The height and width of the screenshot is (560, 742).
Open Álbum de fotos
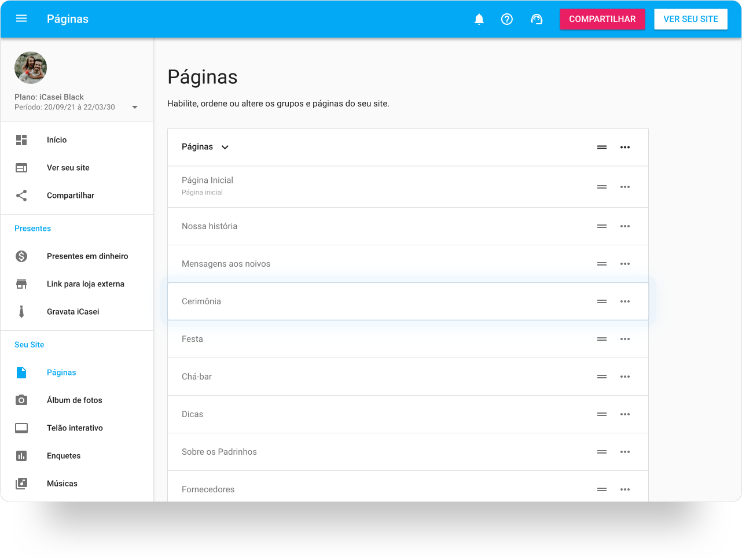(x=75, y=400)
